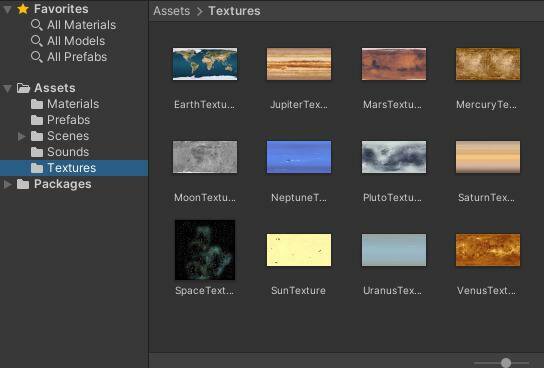Select the JupiterTexture asset icon
Viewport: 544px width, 368px height.
point(299,64)
